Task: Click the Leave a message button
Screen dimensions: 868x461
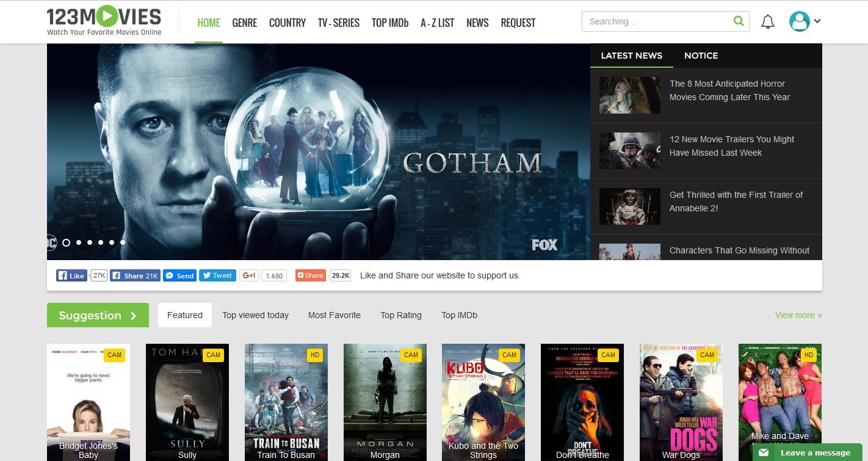Action: (807, 452)
